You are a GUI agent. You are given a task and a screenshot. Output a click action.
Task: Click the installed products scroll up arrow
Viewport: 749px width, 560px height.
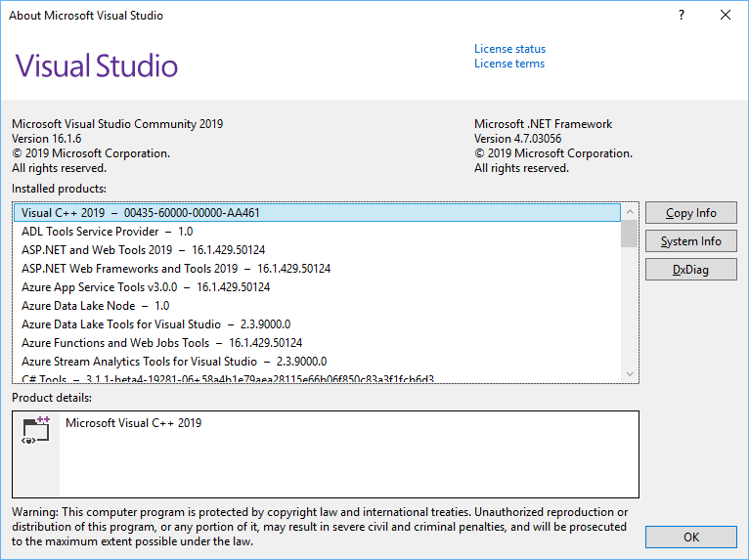tap(630, 211)
